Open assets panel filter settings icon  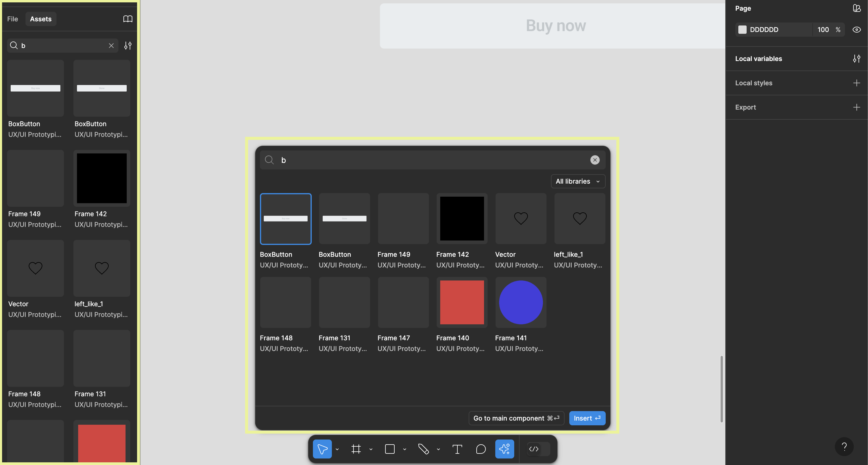point(128,46)
